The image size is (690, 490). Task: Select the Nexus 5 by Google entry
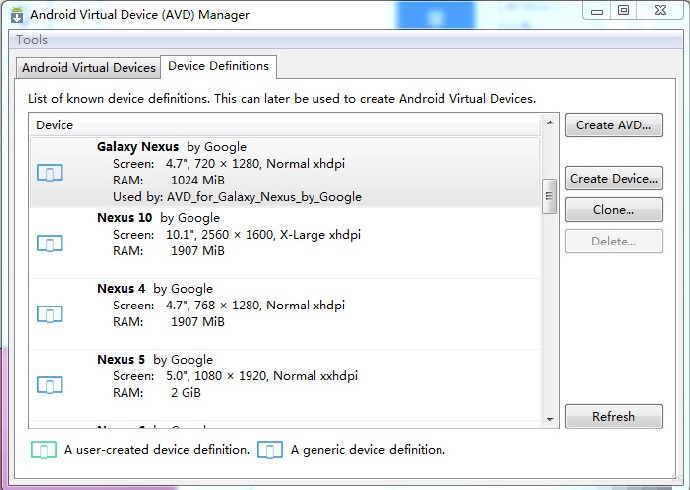click(285, 385)
